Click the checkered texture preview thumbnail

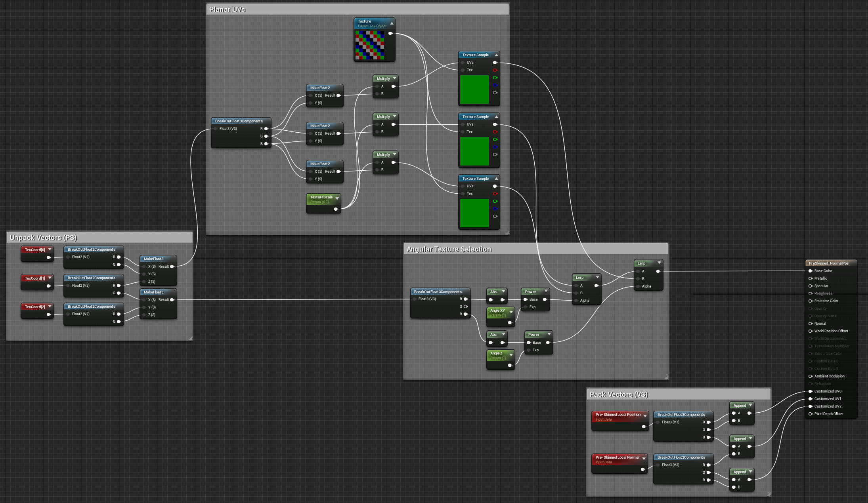tap(369, 46)
